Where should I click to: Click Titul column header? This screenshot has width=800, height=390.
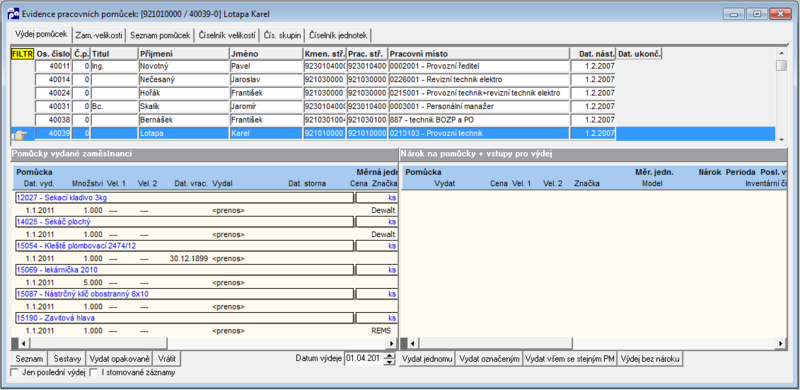pyautogui.click(x=114, y=54)
